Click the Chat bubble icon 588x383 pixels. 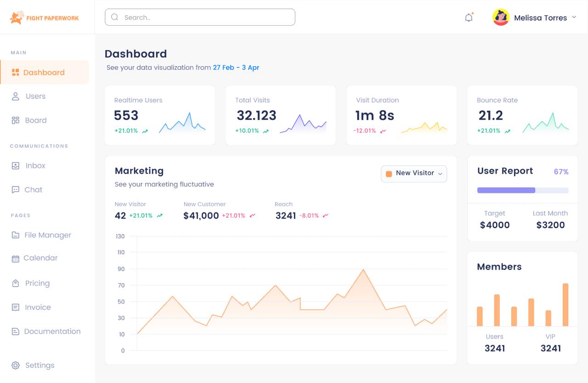(x=16, y=190)
